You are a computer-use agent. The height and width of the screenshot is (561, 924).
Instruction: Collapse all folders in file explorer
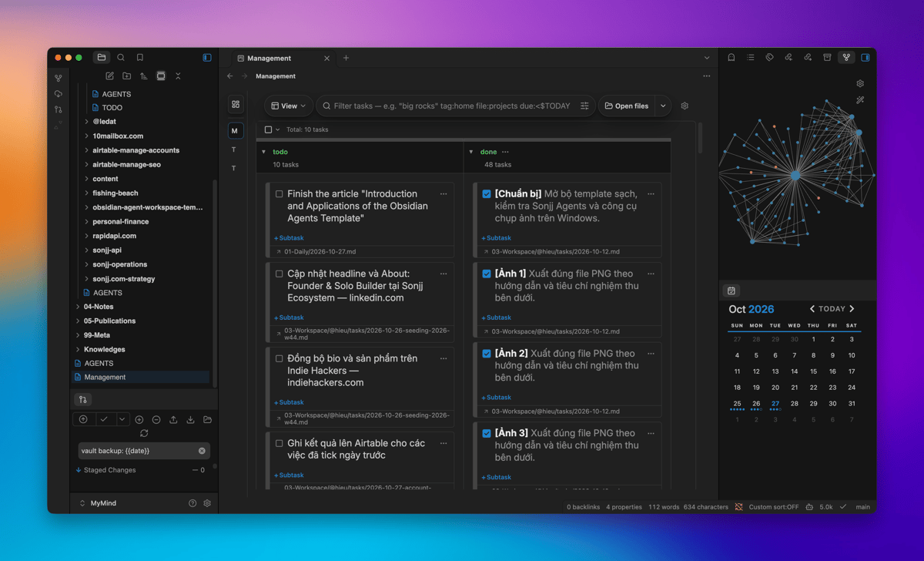click(x=178, y=76)
